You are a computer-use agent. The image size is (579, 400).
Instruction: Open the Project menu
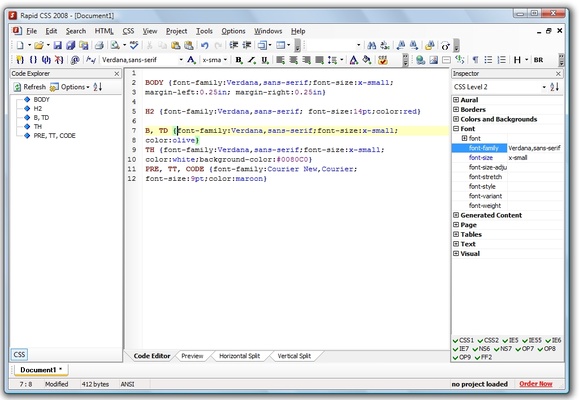pyautogui.click(x=177, y=31)
